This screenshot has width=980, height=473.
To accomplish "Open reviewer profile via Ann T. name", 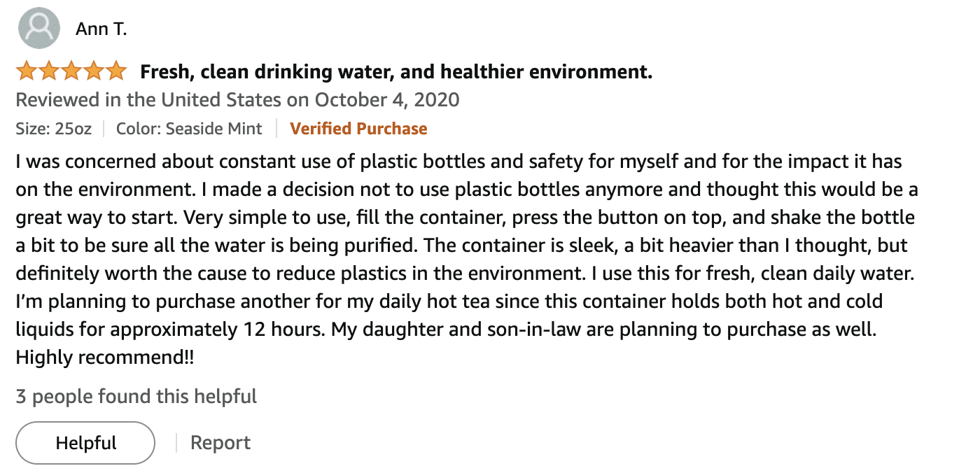I will pyautogui.click(x=101, y=30).
